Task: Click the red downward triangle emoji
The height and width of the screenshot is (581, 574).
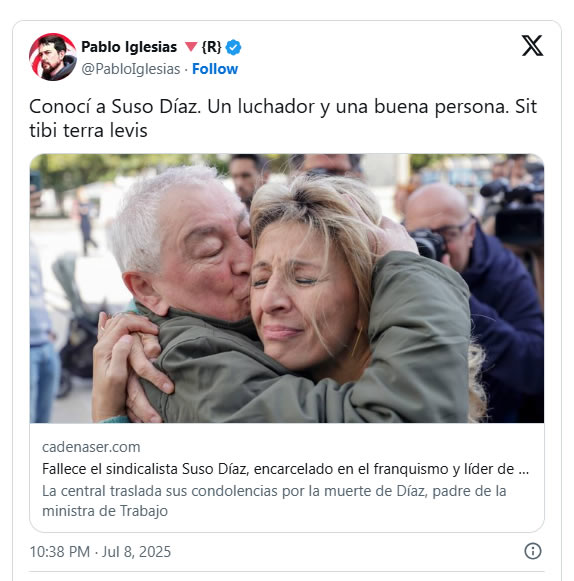Action: 191,47
